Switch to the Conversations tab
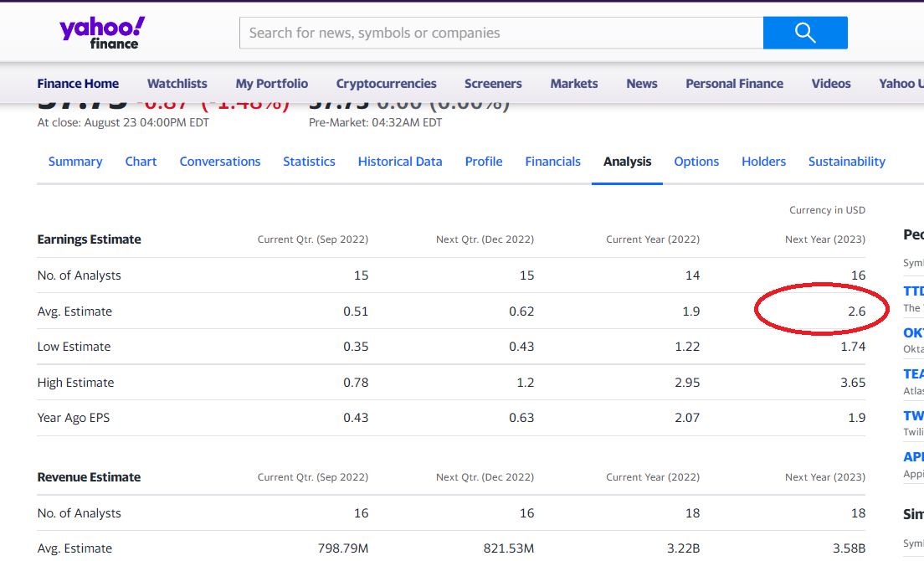Image resolution: width=924 pixels, height=561 pixels. point(219,161)
